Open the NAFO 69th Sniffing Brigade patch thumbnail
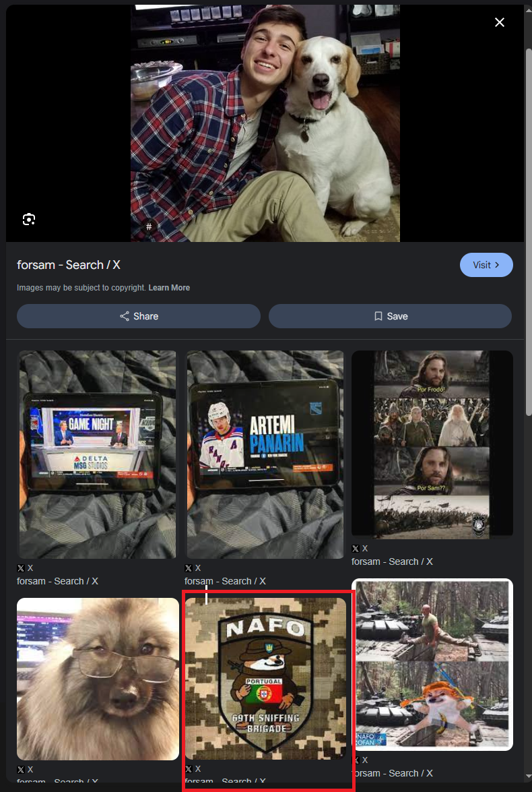The image size is (532, 792). (265, 678)
